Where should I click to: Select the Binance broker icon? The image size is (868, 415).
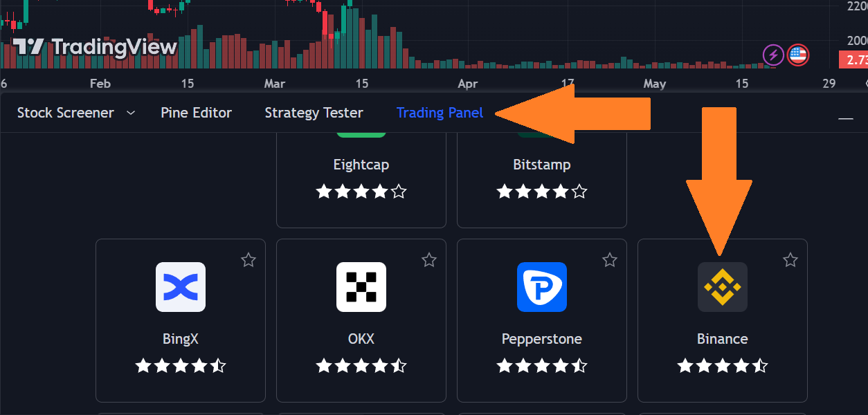[722, 287]
